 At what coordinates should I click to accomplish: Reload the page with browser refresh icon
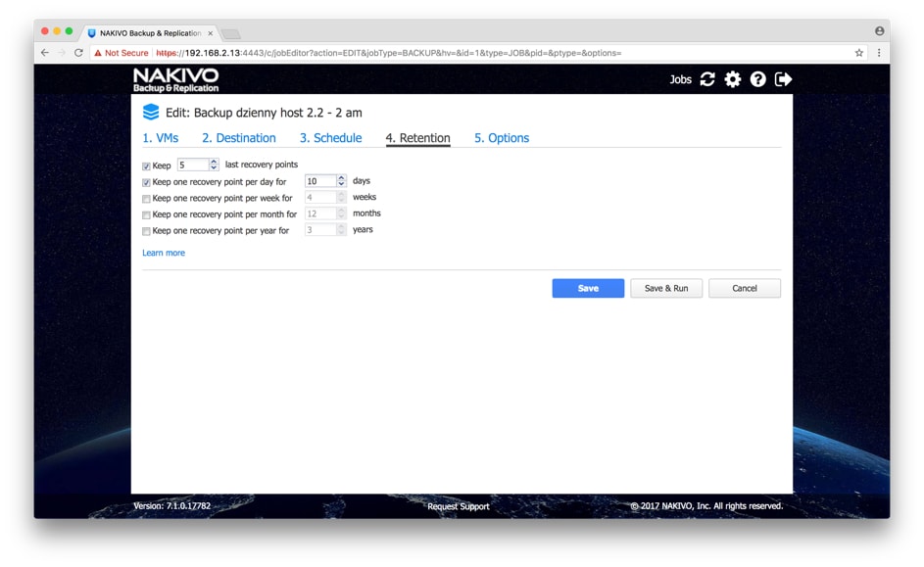pos(78,53)
